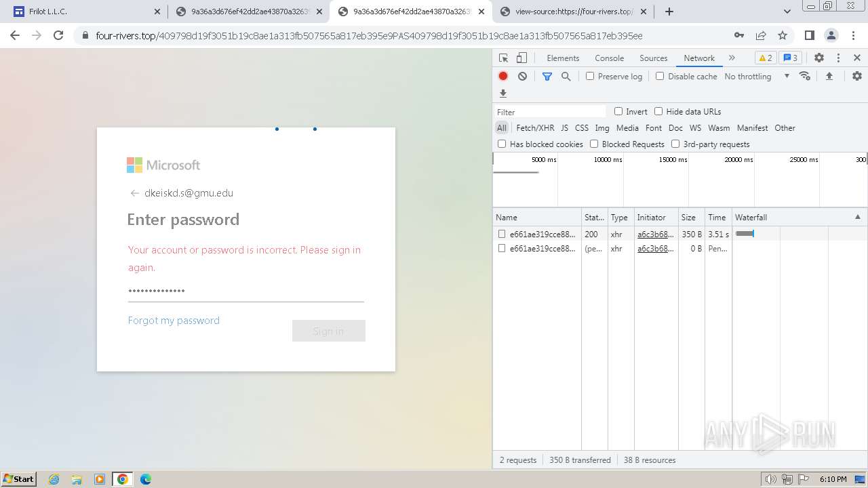Viewport: 868px width, 488px height.
Task: Open Network panel settings gear
Action: pos(857,77)
